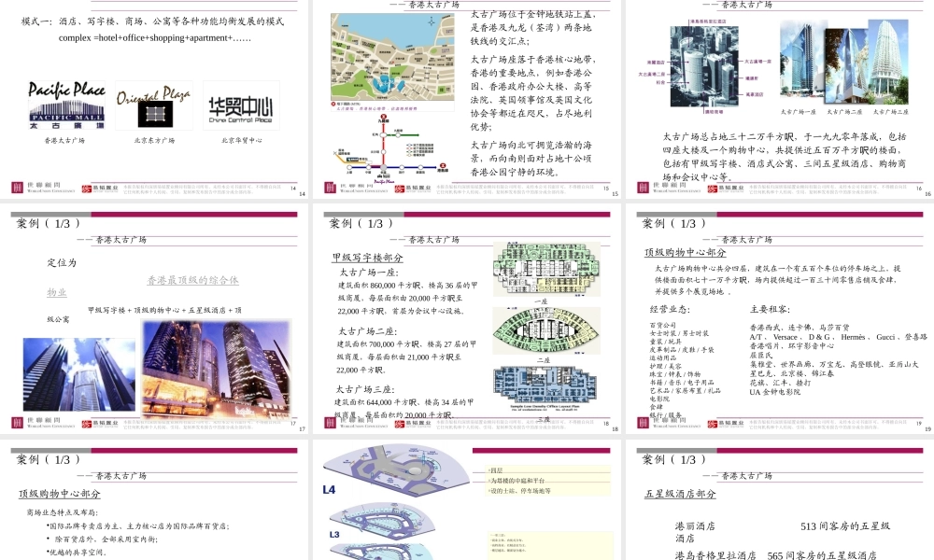Screen dimensions: 934x560
Task: Click the text 太古广场一座:
Action: 369,272
